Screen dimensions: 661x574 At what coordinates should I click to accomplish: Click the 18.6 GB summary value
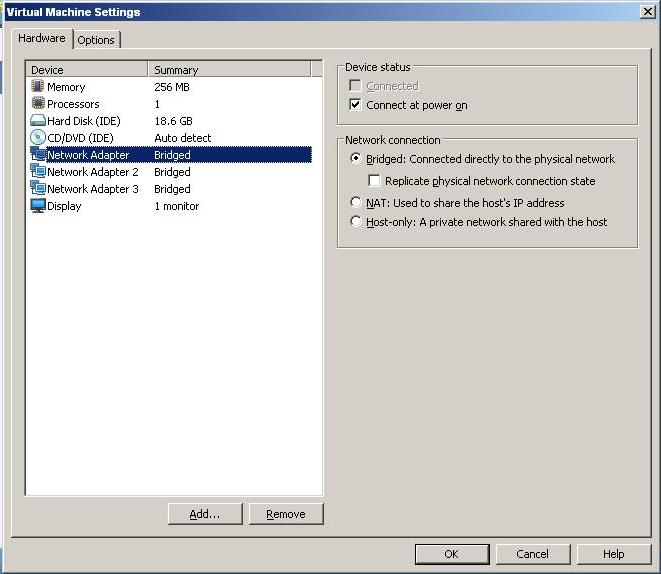click(x=173, y=121)
